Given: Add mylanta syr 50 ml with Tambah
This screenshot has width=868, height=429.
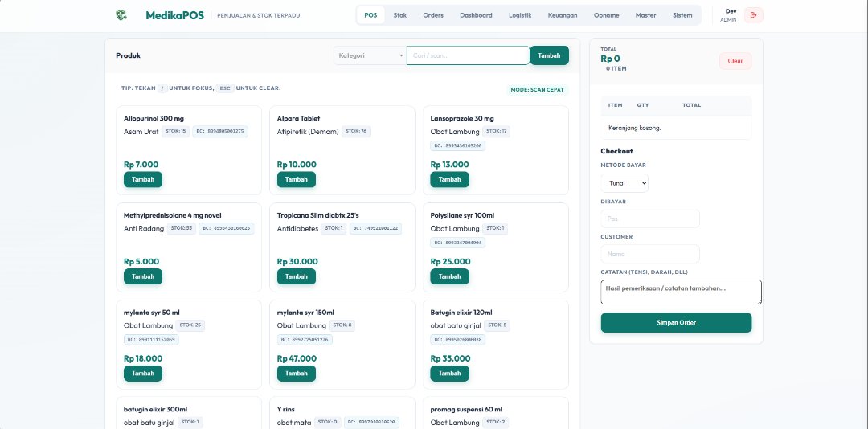Looking at the screenshot, I should [143, 373].
